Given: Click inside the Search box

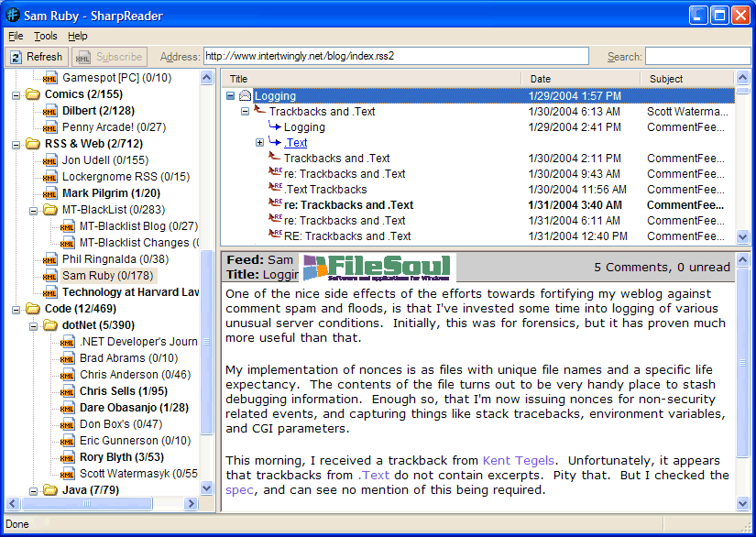Looking at the screenshot, I should pos(698,57).
